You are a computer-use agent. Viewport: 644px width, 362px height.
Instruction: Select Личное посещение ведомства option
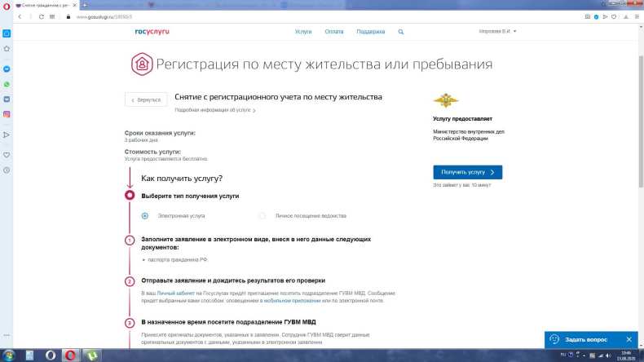tap(262, 216)
